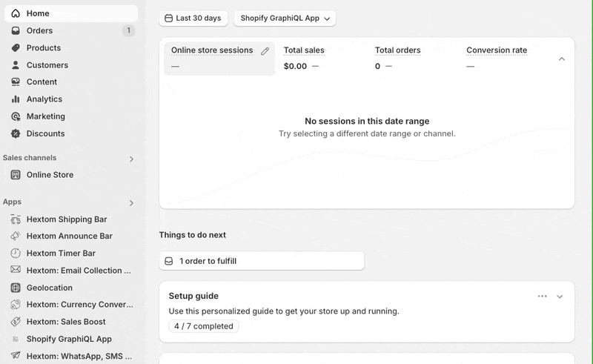Click the Hextom Currency Converter icon
Screen dimensions: 593x364
pyautogui.click(x=16, y=305)
